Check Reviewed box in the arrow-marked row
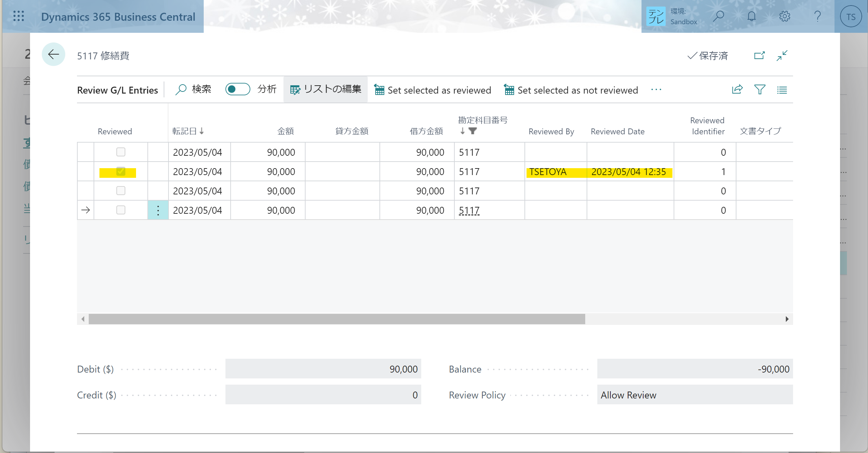The image size is (868, 453). 121,210
